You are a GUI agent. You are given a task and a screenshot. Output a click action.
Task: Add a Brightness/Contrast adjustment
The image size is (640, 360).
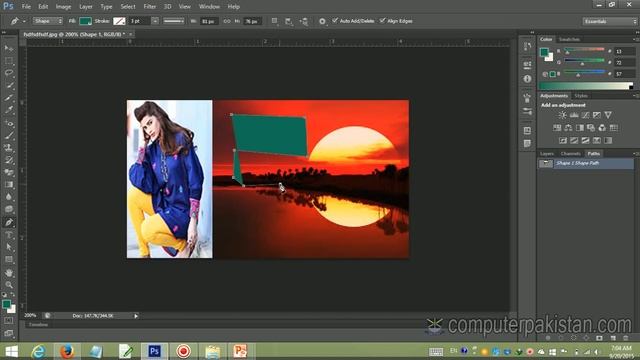562,115
